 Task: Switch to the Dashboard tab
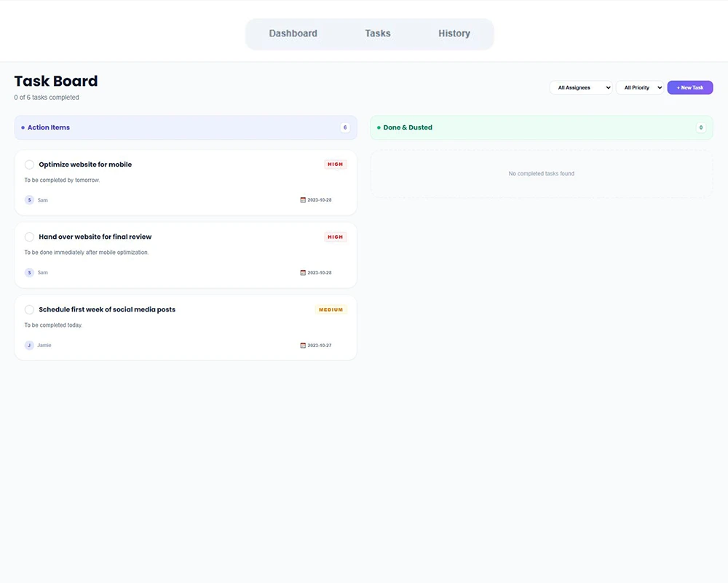(293, 33)
